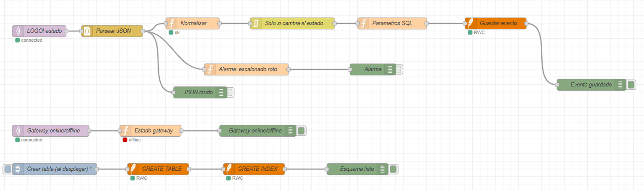
Task: Click the function icon on Normalizar node
Action: point(171,23)
